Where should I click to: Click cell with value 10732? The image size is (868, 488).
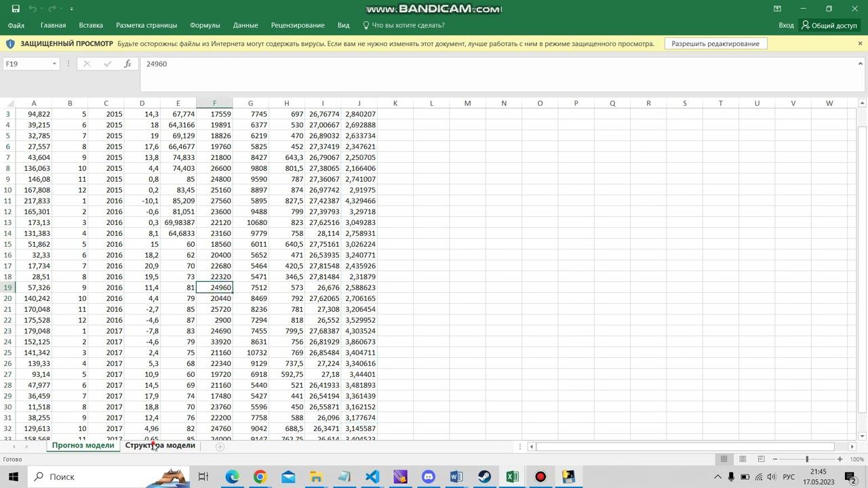tap(251, 352)
